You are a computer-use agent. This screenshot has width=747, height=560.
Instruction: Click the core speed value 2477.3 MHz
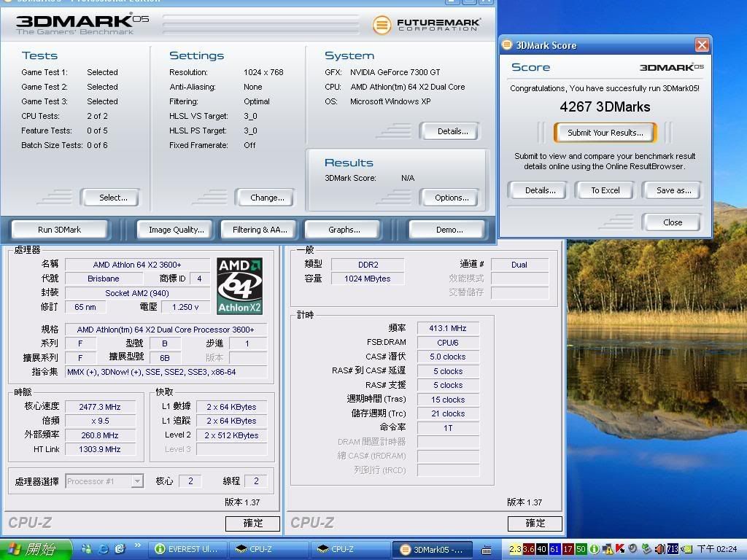100,407
